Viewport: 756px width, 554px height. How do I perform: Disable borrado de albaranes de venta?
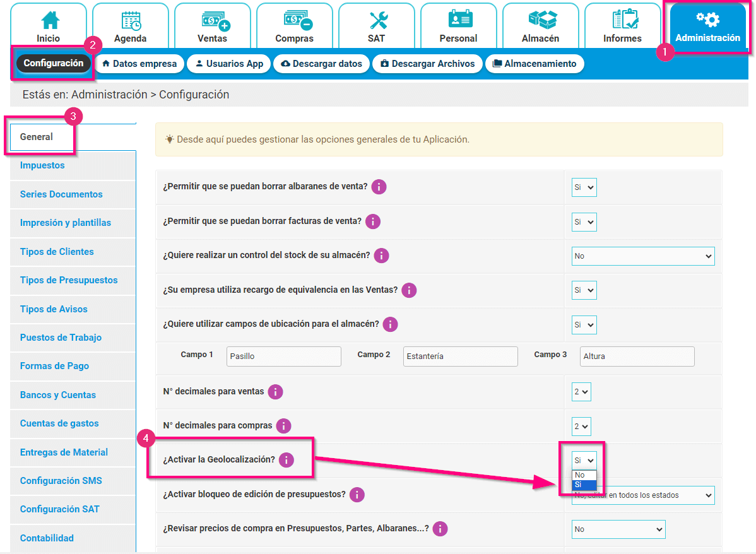coord(583,187)
